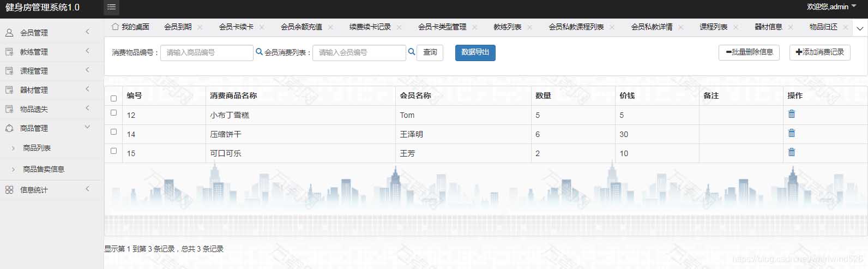
Task: Close the 会员到期 tab
Action: point(200,27)
